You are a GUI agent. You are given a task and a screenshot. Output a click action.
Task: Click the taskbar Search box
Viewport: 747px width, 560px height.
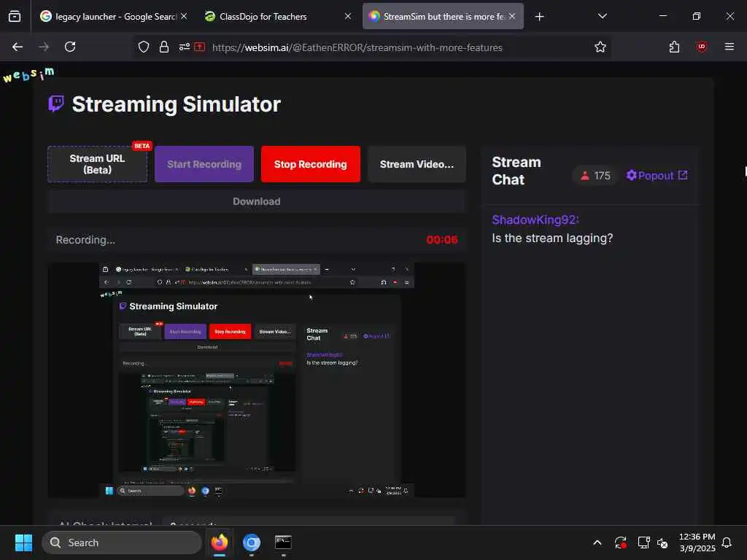pos(122,542)
